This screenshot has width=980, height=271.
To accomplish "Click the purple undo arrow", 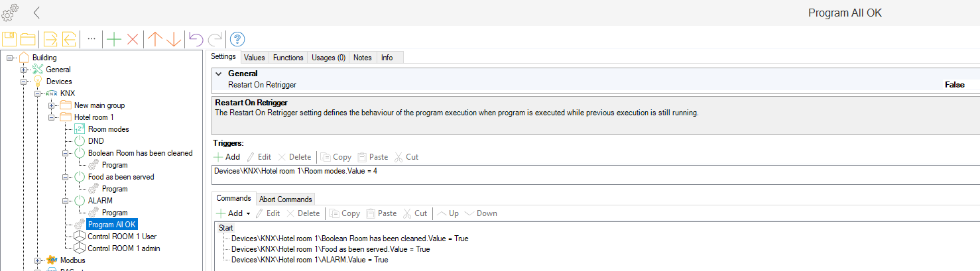I will (196, 39).
